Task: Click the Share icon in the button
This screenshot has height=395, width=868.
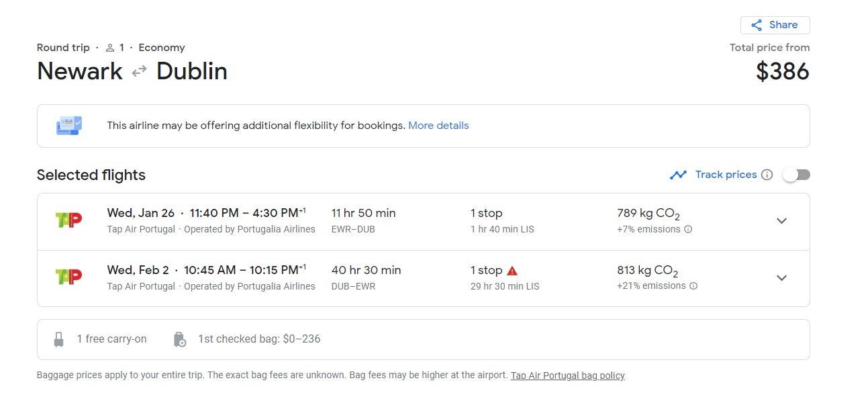Action: click(757, 25)
